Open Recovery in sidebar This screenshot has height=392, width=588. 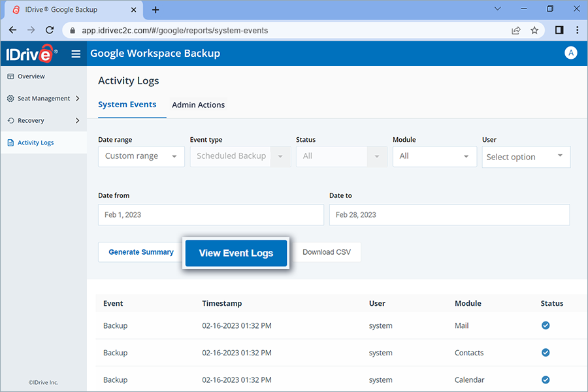click(31, 120)
